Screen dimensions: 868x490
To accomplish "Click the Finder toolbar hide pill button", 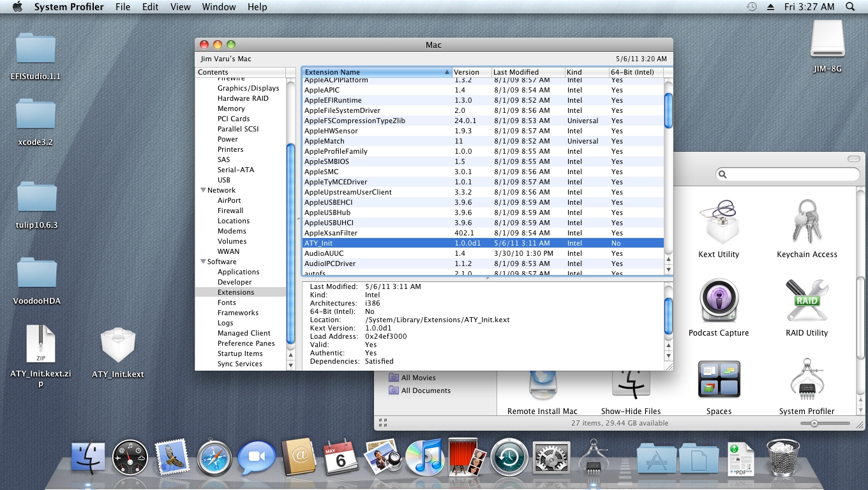I will coord(853,159).
